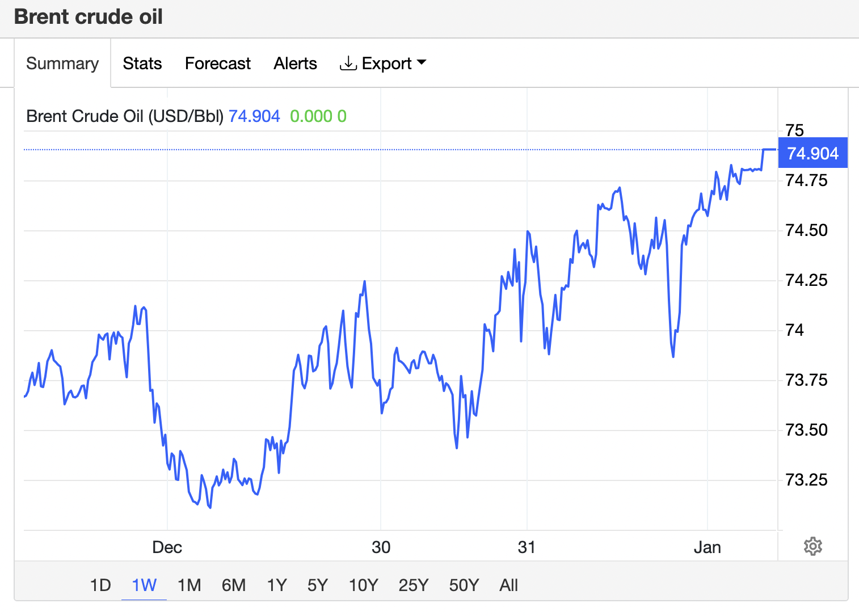Click the highlighted 74.904 price tag on axis

(813, 153)
